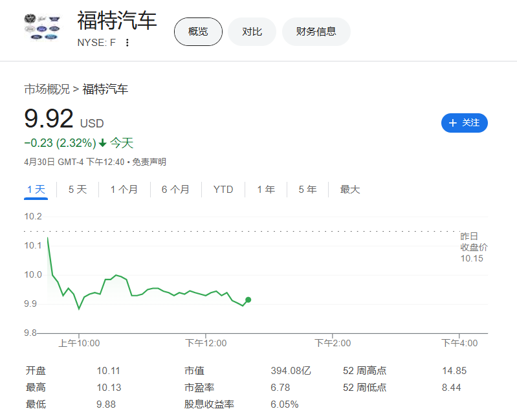
Task: Switch to the 5 年 chart range
Action: (x=307, y=190)
